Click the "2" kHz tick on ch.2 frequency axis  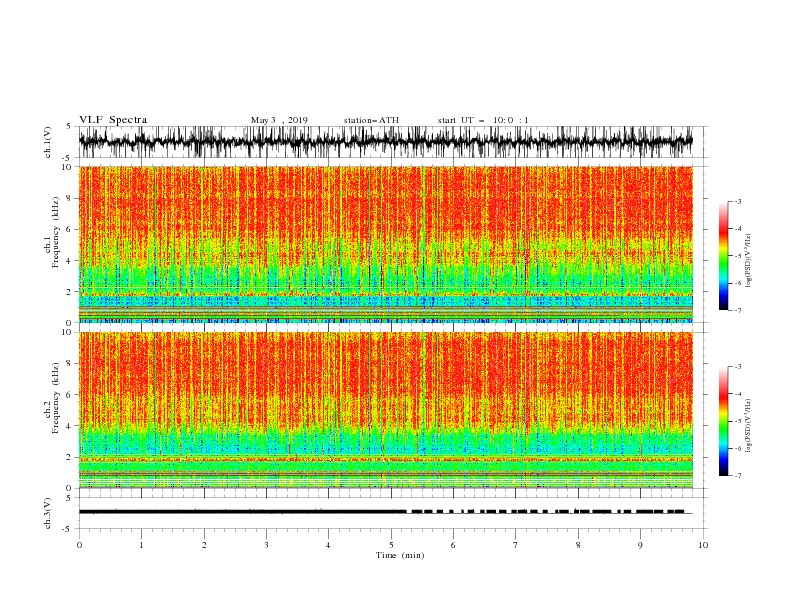pyautogui.click(x=70, y=457)
